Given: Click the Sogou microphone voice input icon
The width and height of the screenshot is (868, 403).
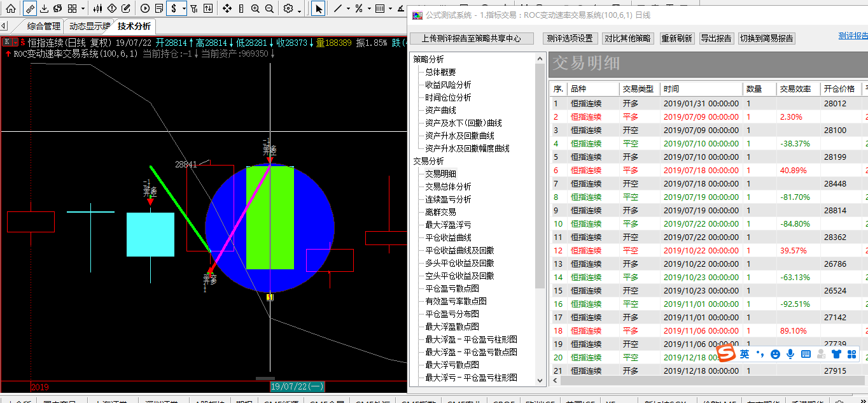Looking at the screenshot, I should 790,354.
